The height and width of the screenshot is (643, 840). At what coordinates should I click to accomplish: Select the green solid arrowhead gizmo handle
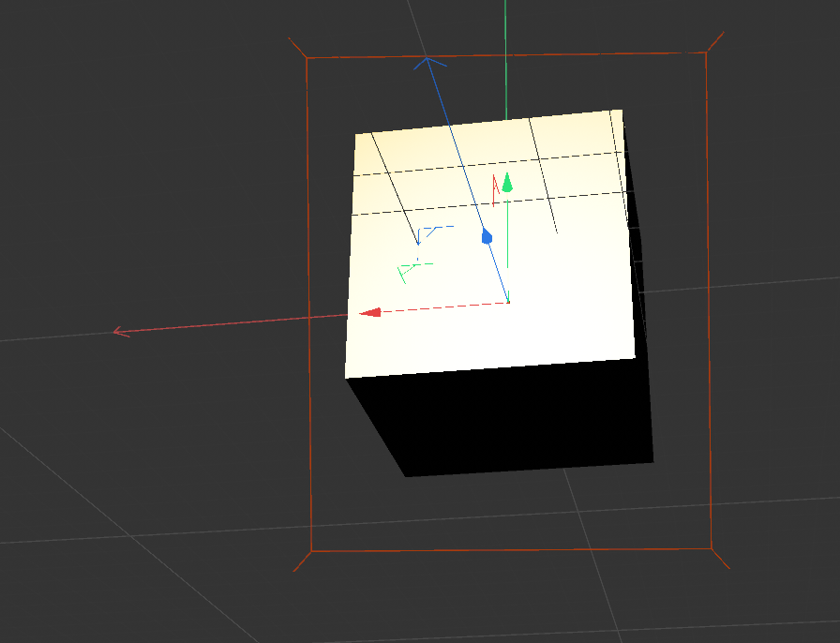tap(507, 183)
